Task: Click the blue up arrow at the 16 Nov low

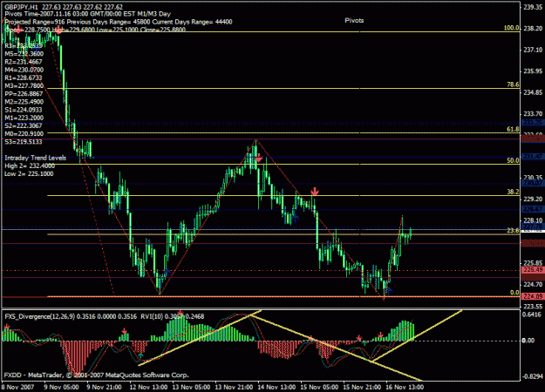Action: click(x=389, y=291)
